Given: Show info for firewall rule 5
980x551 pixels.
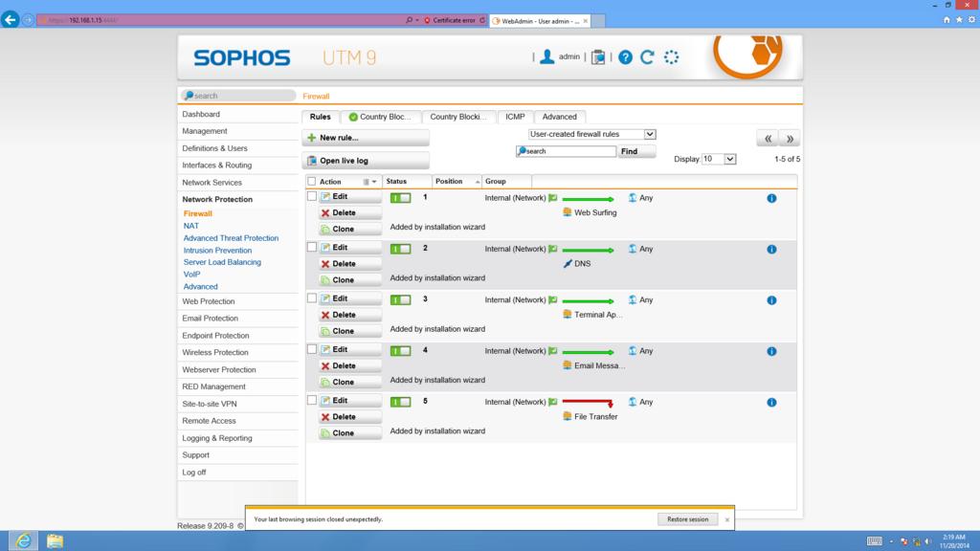Looking at the screenshot, I should pos(772,403).
